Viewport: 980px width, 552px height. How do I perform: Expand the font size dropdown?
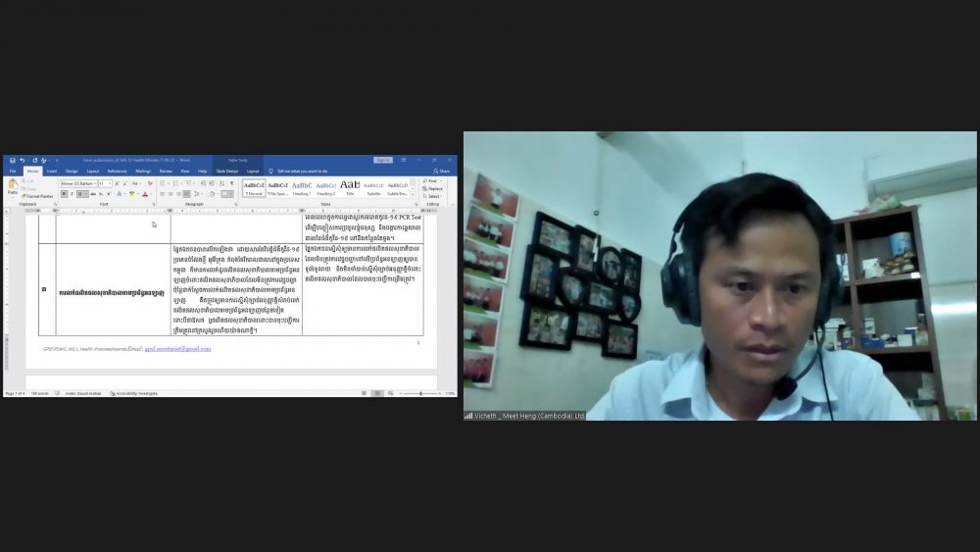click(x=110, y=183)
